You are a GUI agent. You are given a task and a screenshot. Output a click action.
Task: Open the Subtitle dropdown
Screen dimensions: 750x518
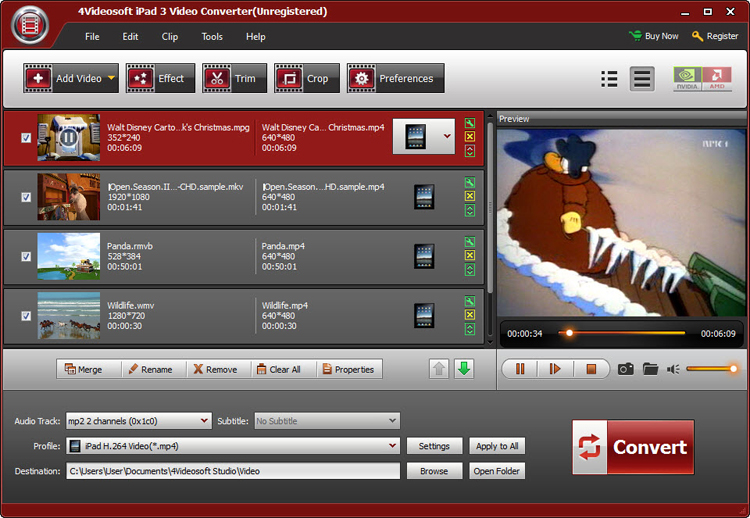(327, 421)
